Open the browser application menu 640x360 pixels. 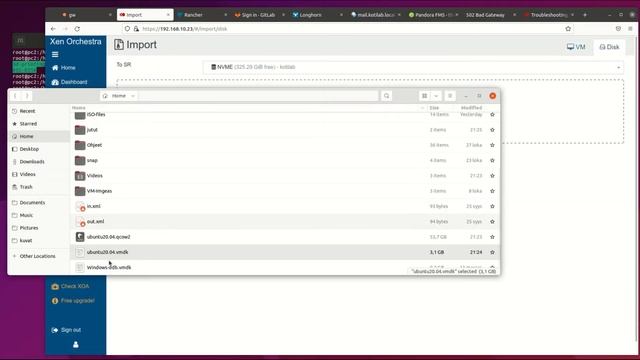tap(630, 29)
